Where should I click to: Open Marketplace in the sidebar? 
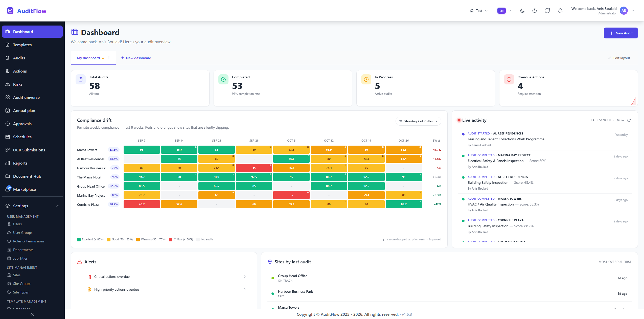32,189
